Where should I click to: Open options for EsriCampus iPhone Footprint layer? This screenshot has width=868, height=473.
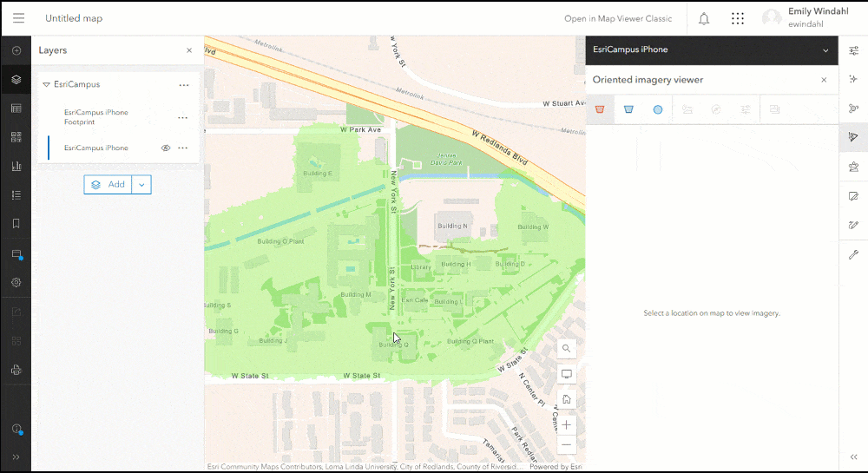(x=182, y=117)
